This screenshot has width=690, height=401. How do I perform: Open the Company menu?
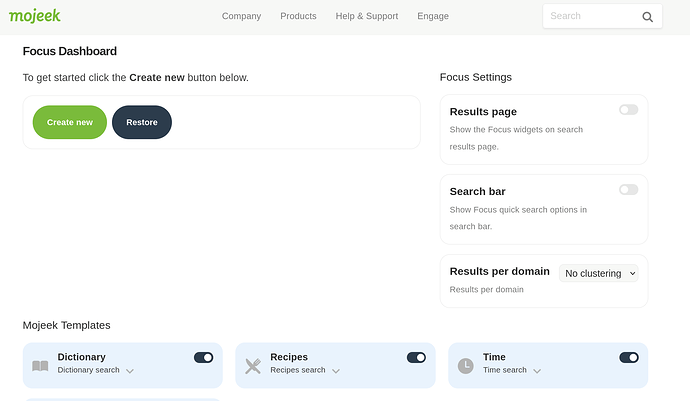tap(241, 16)
